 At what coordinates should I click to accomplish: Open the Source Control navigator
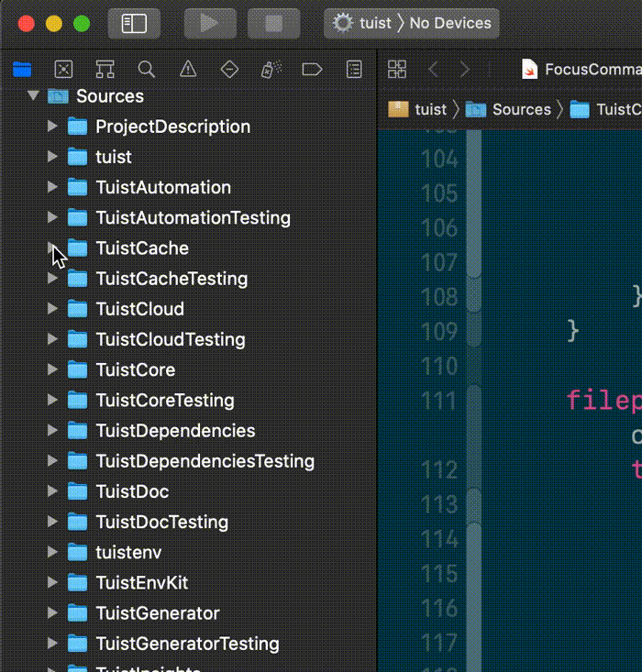point(63,69)
